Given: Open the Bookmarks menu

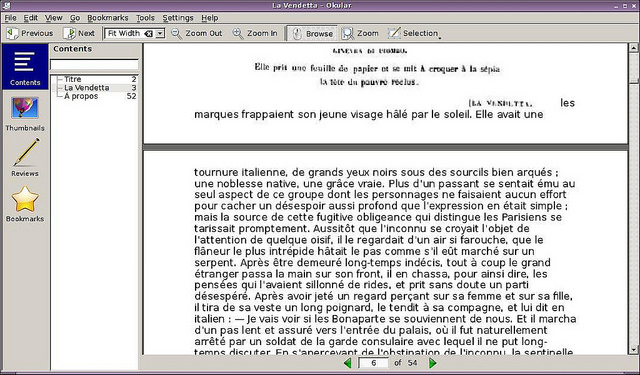Looking at the screenshot, I should click(108, 18).
